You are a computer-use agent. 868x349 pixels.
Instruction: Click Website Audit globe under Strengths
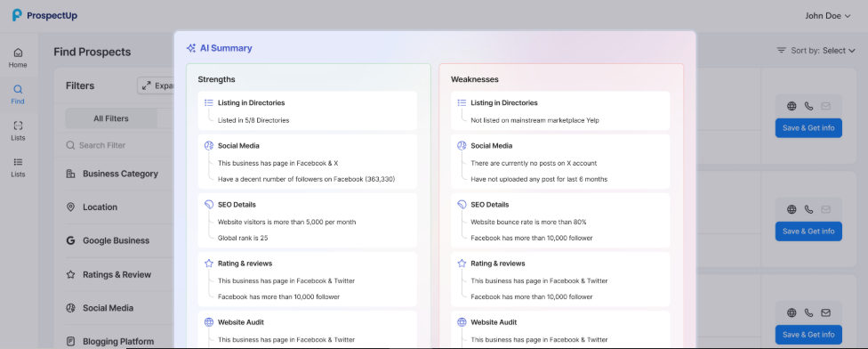(x=209, y=322)
